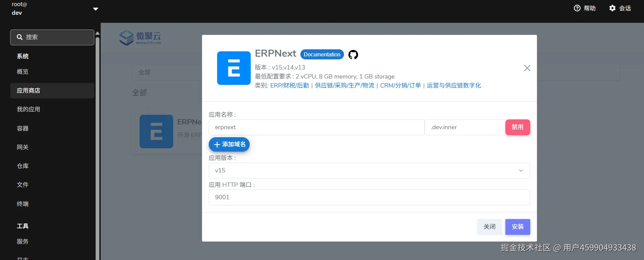Open the CRM/分销/订单 category link
The width and height of the screenshot is (644, 260).
pyautogui.click(x=400, y=86)
